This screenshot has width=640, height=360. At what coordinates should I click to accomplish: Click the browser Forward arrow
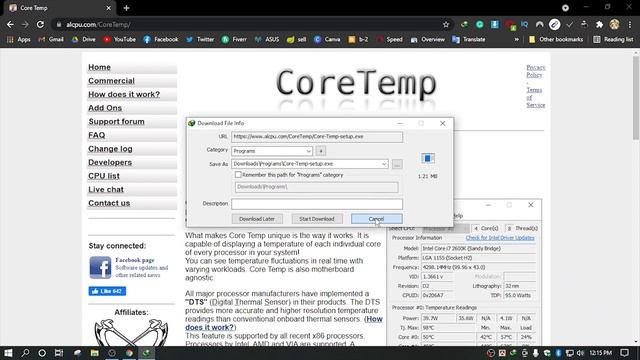25,24
